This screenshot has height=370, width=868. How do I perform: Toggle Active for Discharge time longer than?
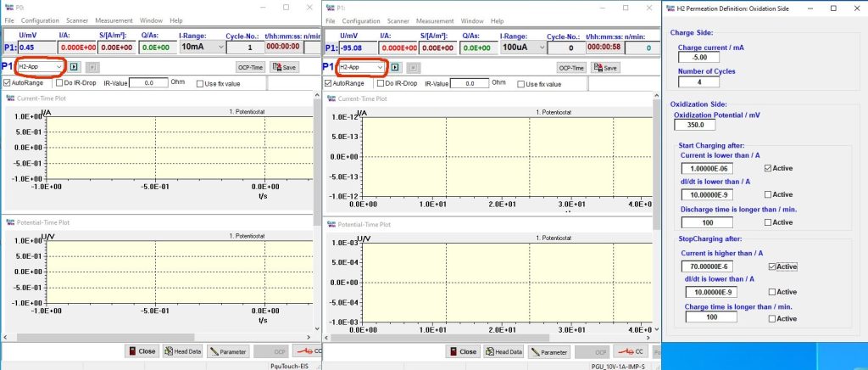click(x=768, y=222)
